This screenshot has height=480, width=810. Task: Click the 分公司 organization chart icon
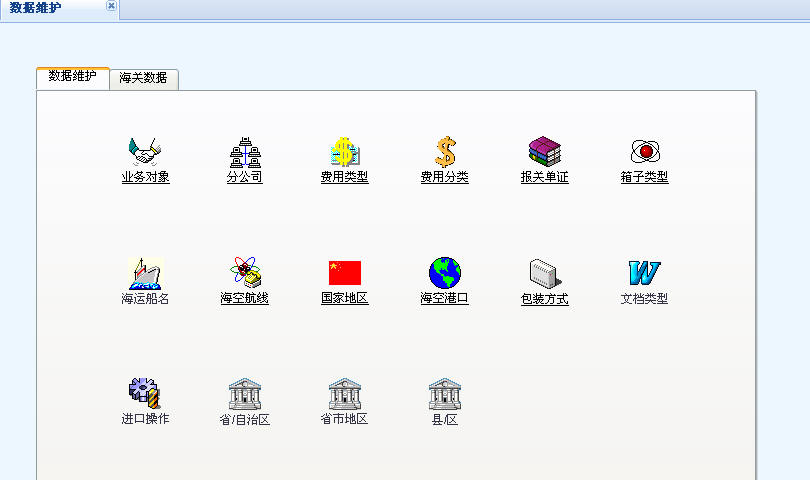[x=245, y=152]
